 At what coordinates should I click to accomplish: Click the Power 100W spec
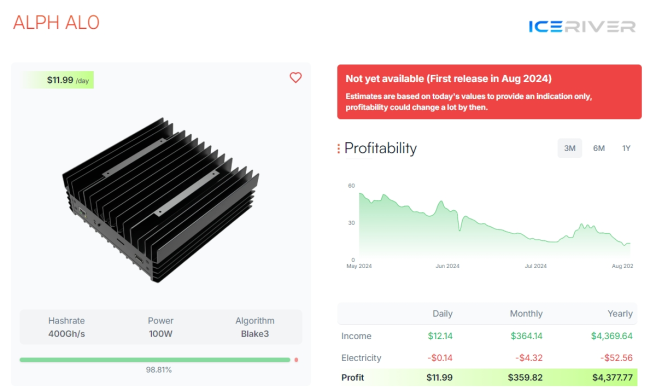[160, 327]
